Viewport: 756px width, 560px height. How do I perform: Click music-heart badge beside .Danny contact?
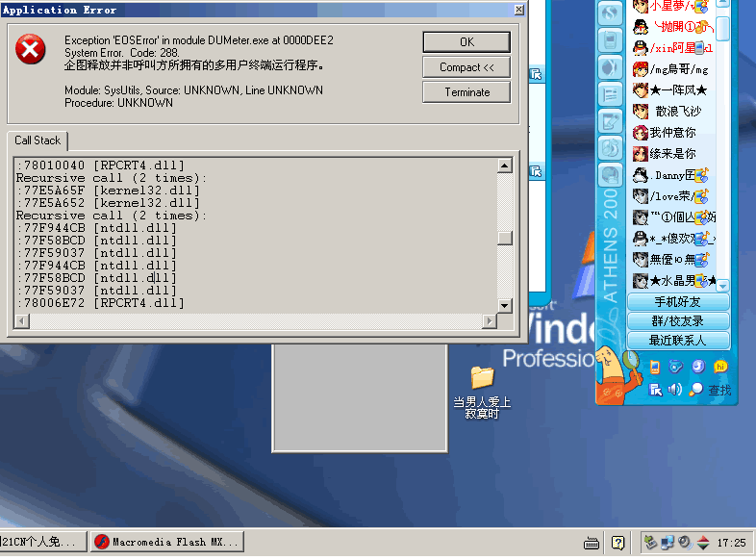(701, 175)
